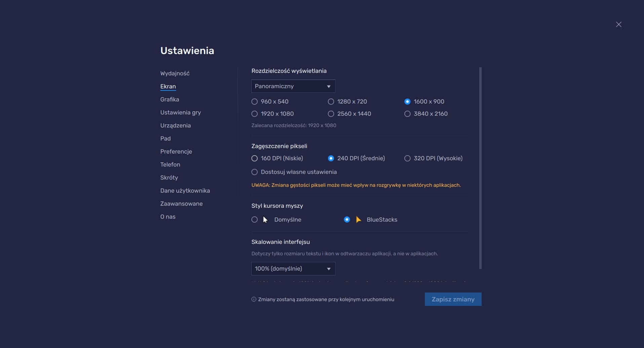
Task: Open the 100% (domyślnie) scaling dropdown
Action: click(x=293, y=269)
